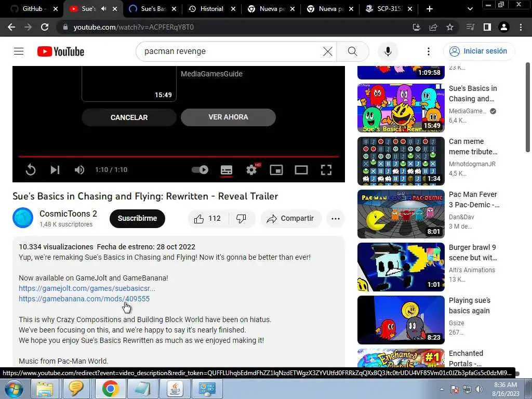Viewport: 532px width, 399px height.
Task: Open File Explorer from taskbar
Action: coord(45,389)
